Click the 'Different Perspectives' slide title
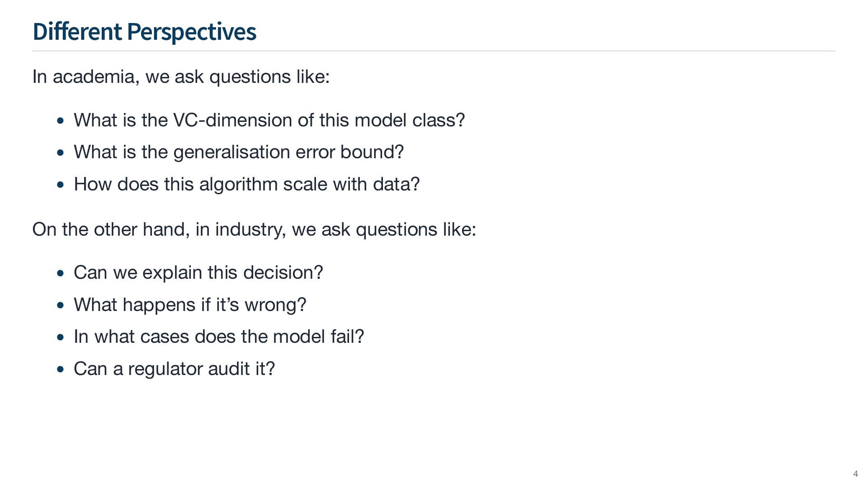868x488 pixels. [144, 32]
